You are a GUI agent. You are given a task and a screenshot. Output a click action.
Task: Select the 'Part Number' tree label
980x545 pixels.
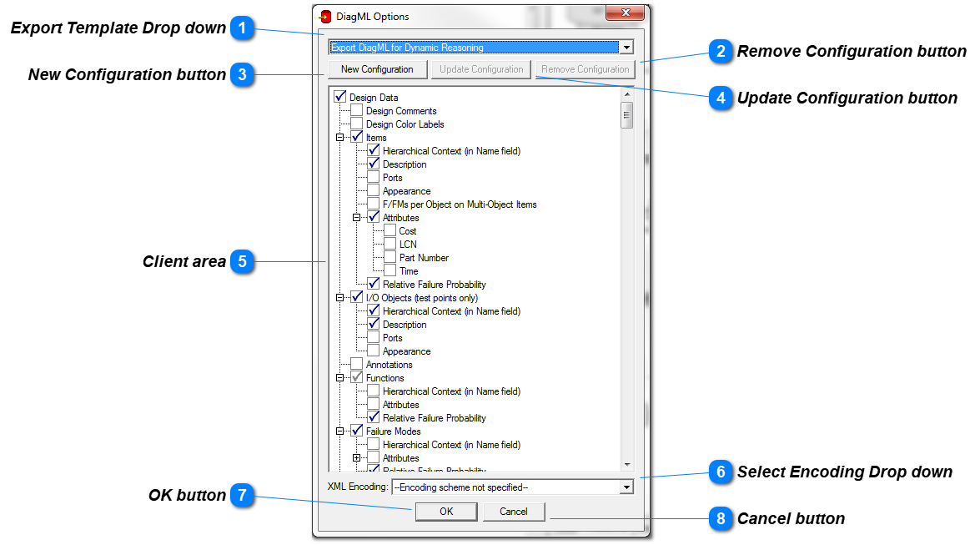pyautogui.click(x=424, y=258)
